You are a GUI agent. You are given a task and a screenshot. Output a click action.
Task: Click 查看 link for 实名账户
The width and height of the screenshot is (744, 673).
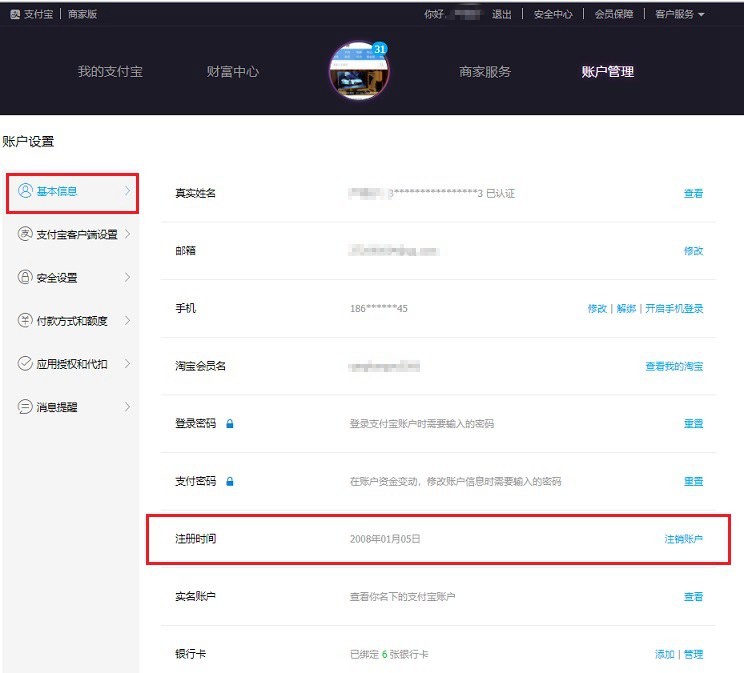tap(693, 597)
